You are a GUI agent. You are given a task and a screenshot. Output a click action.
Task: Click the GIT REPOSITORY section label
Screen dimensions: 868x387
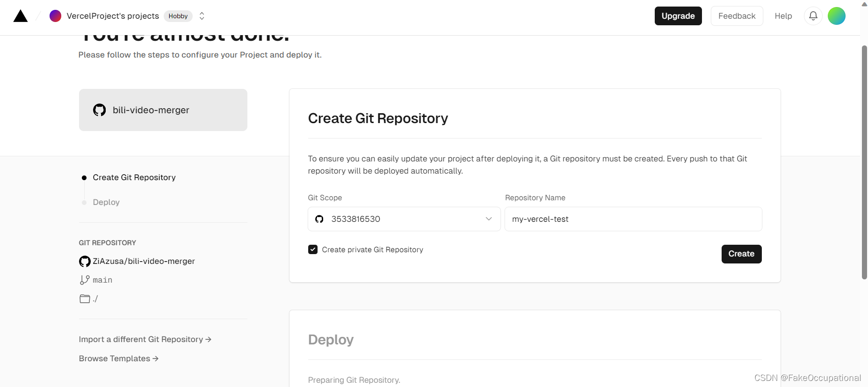tap(108, 243)
